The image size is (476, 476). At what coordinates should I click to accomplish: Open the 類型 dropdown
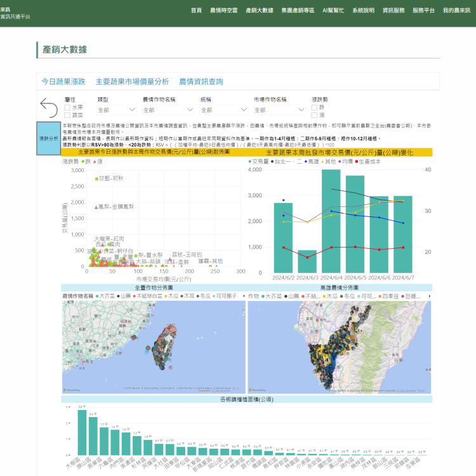pyautogui.click(x=117, y=110)
